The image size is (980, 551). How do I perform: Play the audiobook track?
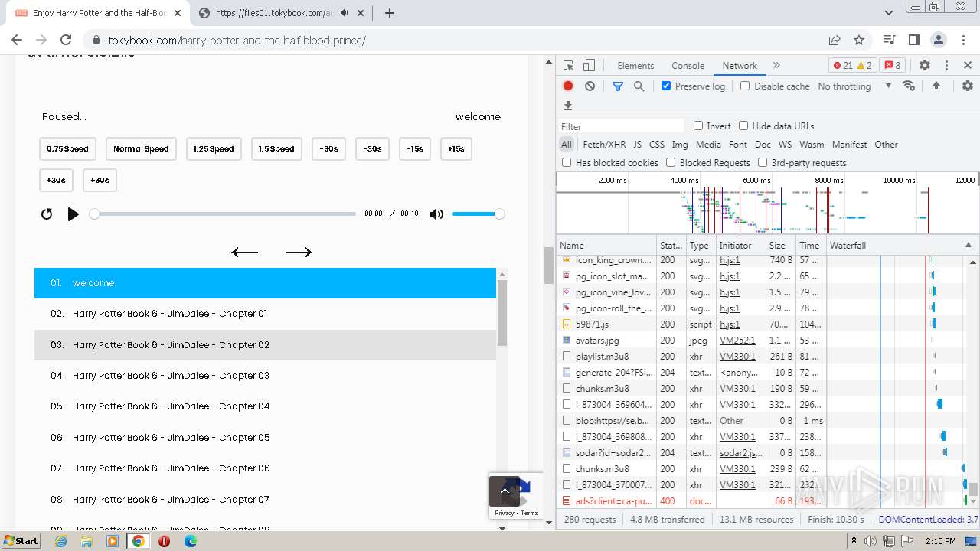[73, 214]
